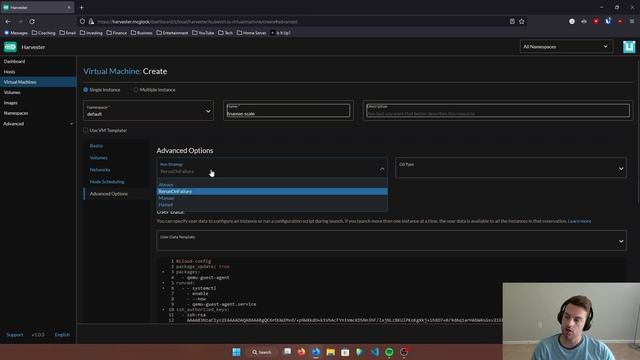Enable the Use VM Template checkbox
Viewport: 640px width, 360px height.
86,130
